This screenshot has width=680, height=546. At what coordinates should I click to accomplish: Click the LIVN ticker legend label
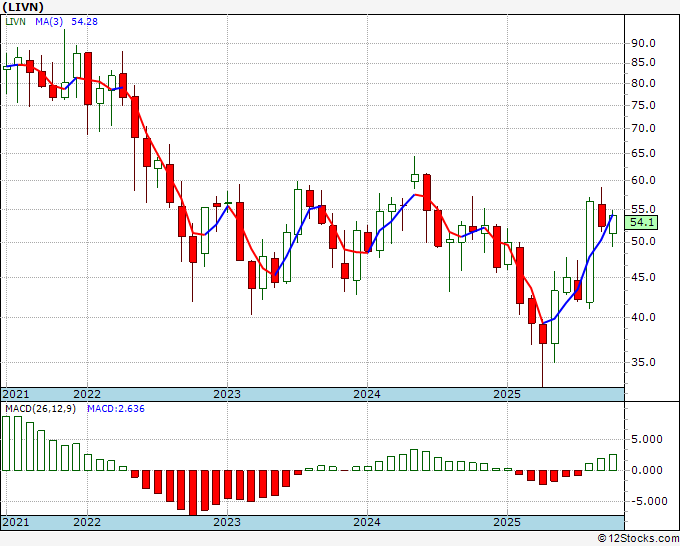point(15,21)
